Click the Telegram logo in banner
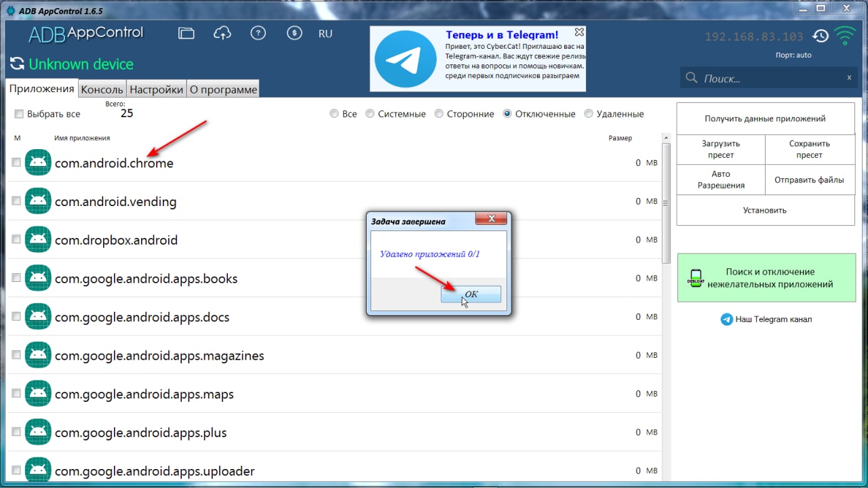This screenshot has height=488, width=868. click(406, 60)
